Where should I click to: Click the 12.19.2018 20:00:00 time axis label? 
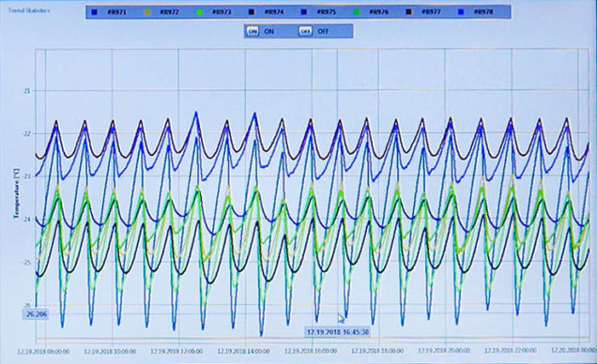tap(444, 350)
